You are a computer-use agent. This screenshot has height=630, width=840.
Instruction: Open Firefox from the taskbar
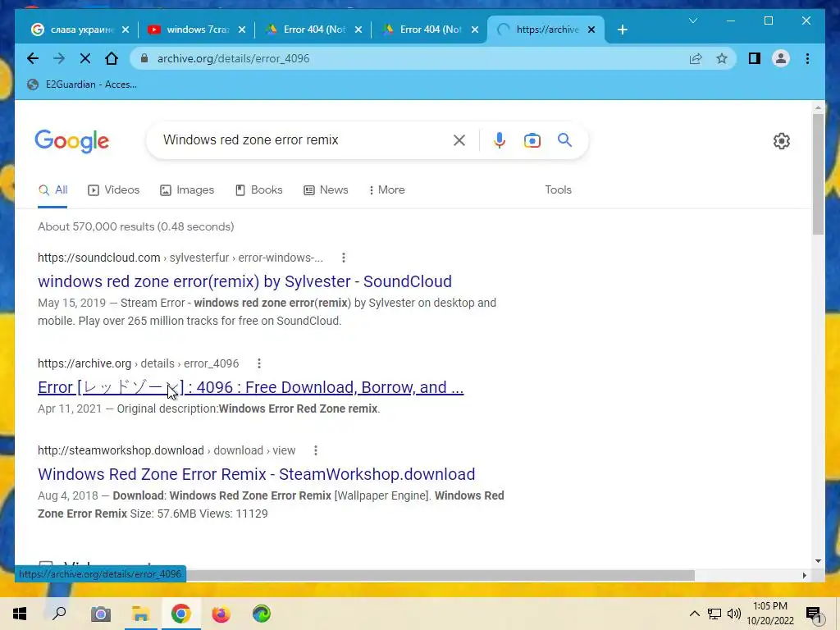click(x=221, y=614)
